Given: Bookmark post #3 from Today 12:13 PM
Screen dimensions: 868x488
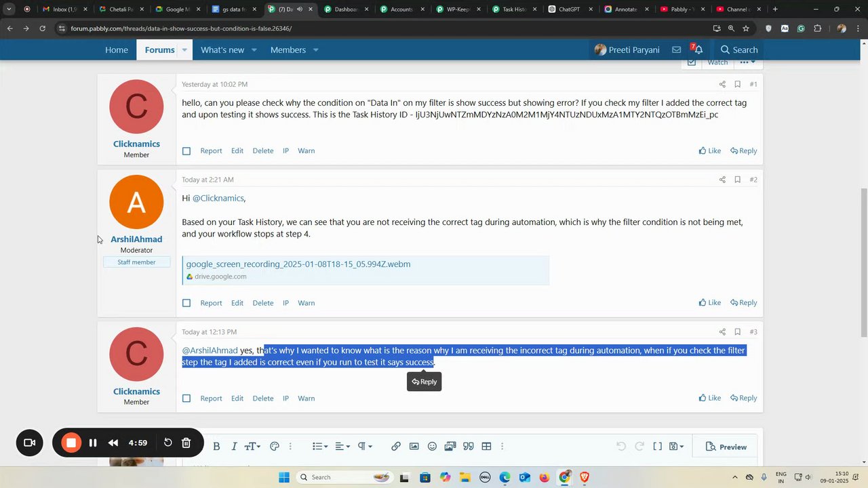Looking at the screenshot, I should tap(737, 332).
